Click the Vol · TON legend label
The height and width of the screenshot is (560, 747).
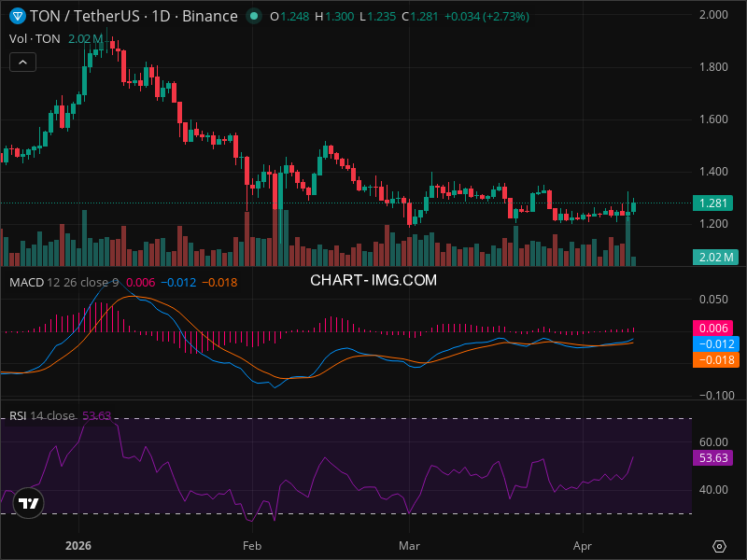coord(35,39)
